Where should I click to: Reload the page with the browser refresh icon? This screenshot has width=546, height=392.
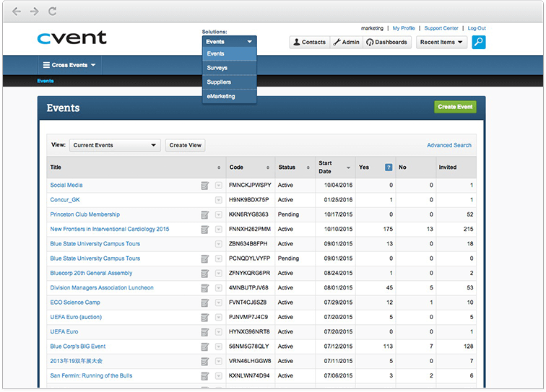[x=52, y=12]
